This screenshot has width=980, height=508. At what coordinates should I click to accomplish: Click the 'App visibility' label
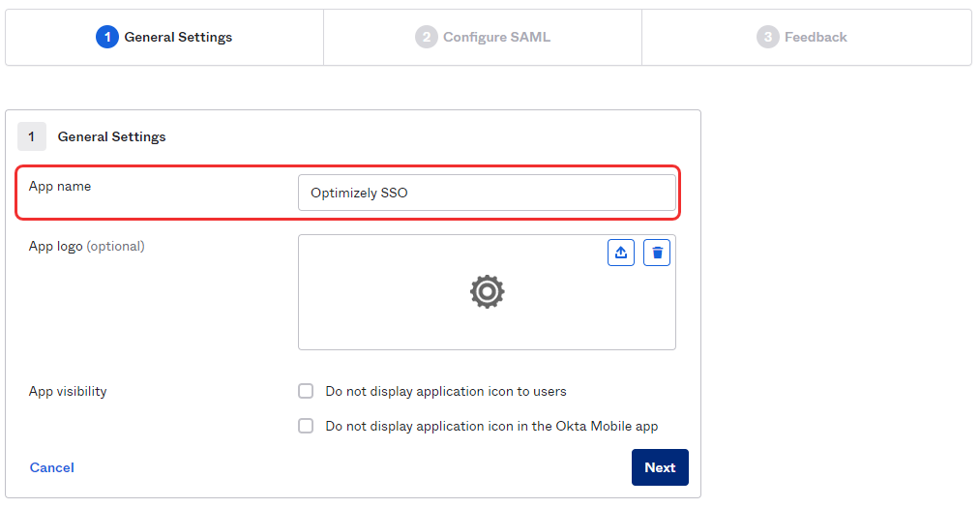click(68, 391)
